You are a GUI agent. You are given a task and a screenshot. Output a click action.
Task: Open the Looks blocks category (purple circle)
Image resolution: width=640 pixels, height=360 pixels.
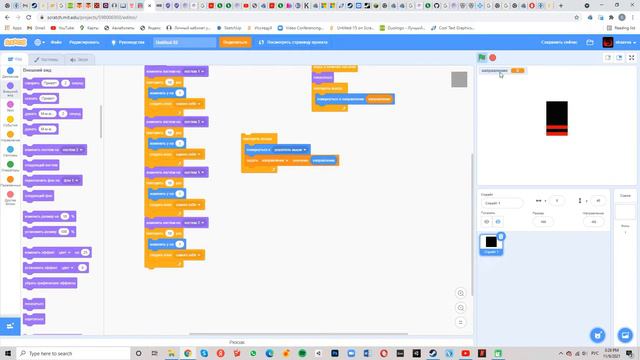(x=10, y=86)
